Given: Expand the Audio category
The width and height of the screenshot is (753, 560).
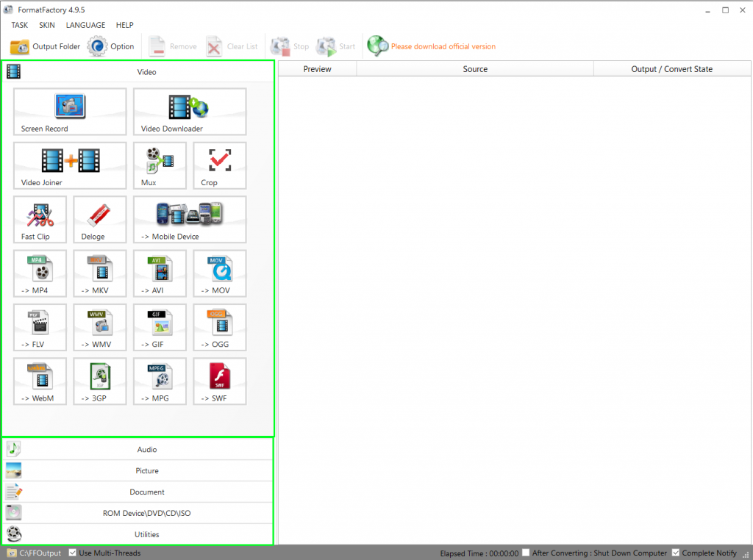Looking at the screenshot, I should (138, 449).
